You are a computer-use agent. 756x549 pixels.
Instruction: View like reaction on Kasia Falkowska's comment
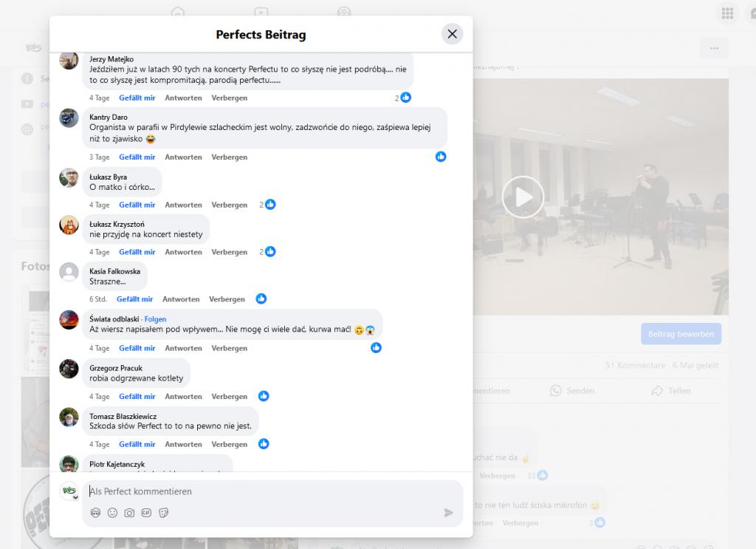click(x=261, y=299)
